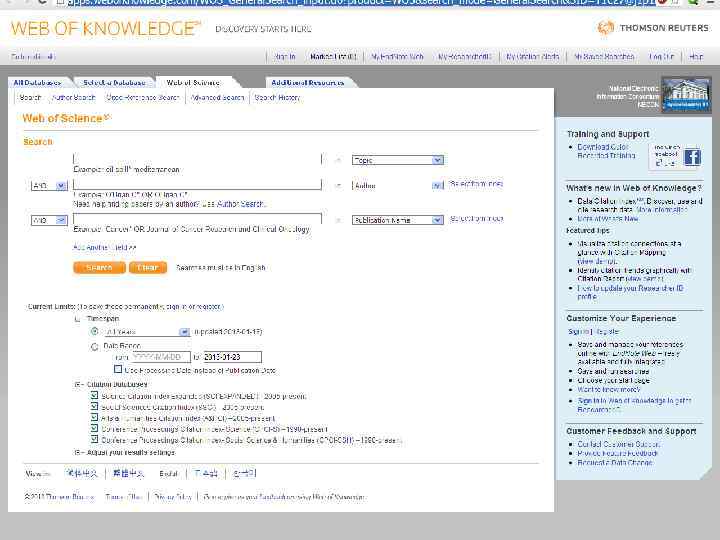Open Search History sub-tab

click(277, 97)
